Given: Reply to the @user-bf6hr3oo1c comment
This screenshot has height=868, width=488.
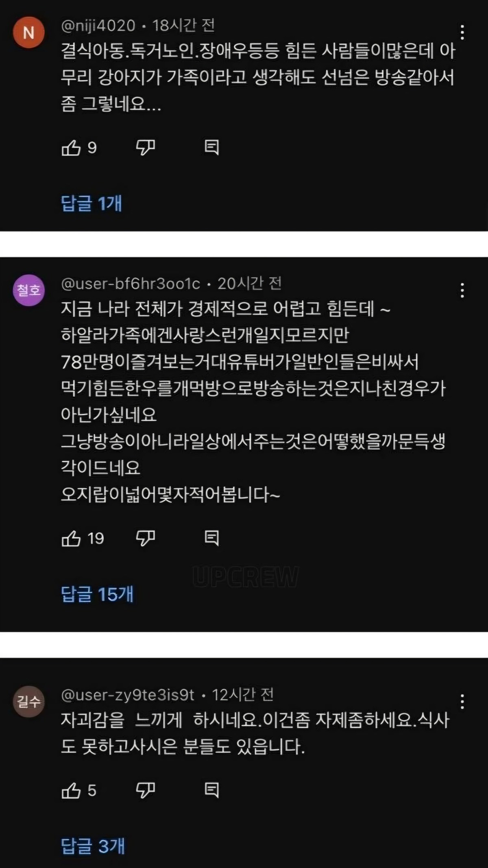Looking at the screenshot, I should pos(211,539).
